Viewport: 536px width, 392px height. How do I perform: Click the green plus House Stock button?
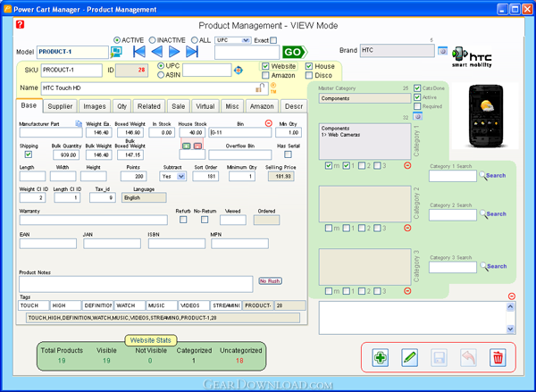(186, 146)
